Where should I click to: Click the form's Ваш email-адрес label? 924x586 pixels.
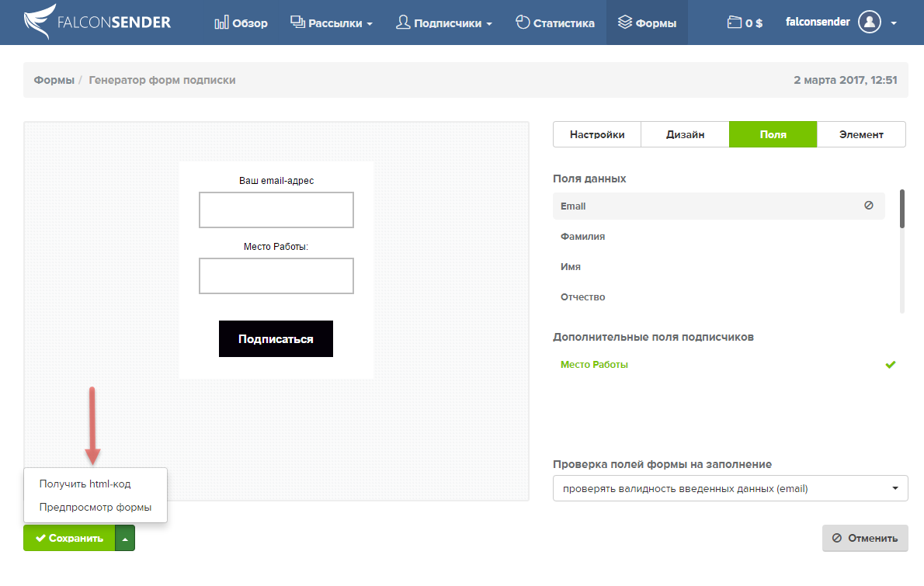coord(276,181)
